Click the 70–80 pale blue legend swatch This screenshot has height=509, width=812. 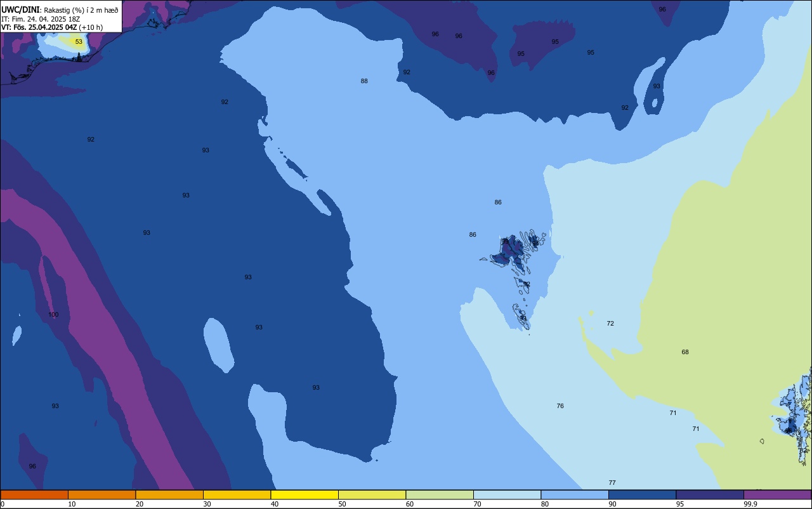[507, 494]
